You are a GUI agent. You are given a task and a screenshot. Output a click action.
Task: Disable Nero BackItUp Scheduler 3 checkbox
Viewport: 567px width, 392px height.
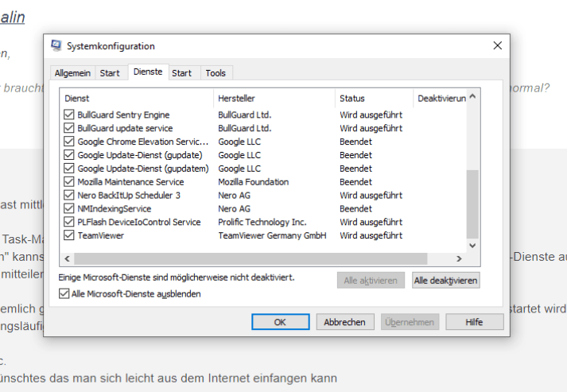point(68,195)
